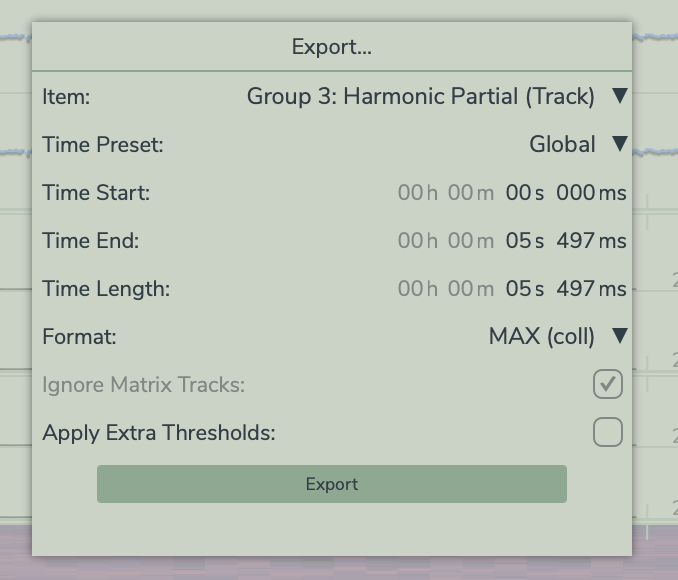The height and width of the screenshot is (580, 678).
Task: Click the Time Start seconds value
Action: click(x=524, y=192)
